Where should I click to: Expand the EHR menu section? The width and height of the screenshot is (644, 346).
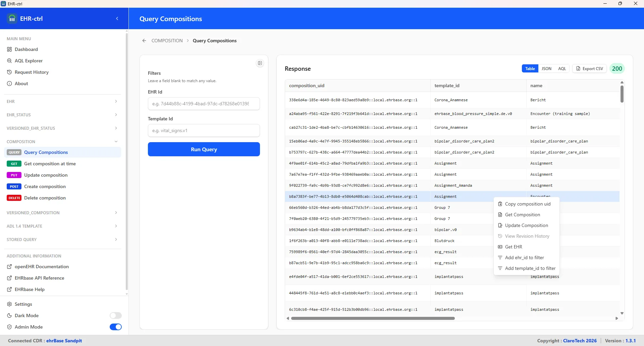(62, 101)
